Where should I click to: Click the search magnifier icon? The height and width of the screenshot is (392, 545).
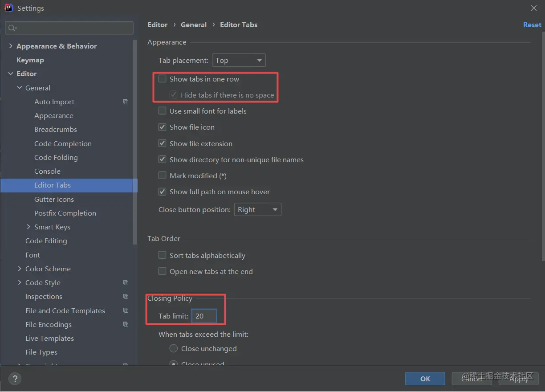point(12,28)
